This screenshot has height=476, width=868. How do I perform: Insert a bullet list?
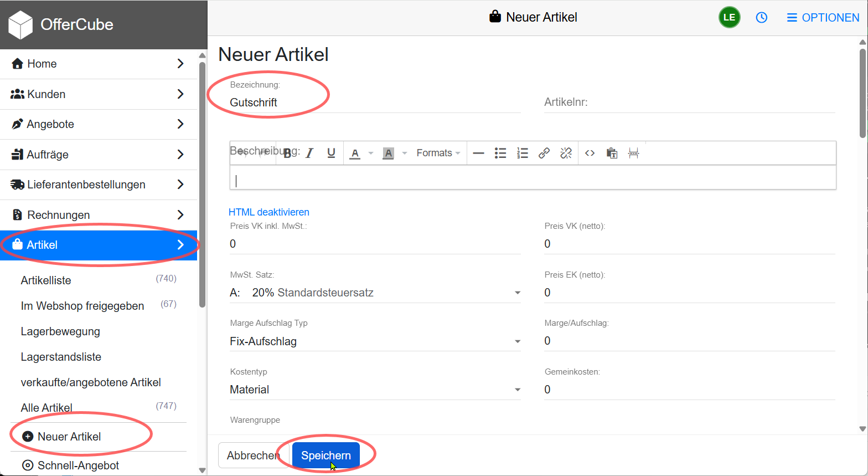[x=500, y=153]
